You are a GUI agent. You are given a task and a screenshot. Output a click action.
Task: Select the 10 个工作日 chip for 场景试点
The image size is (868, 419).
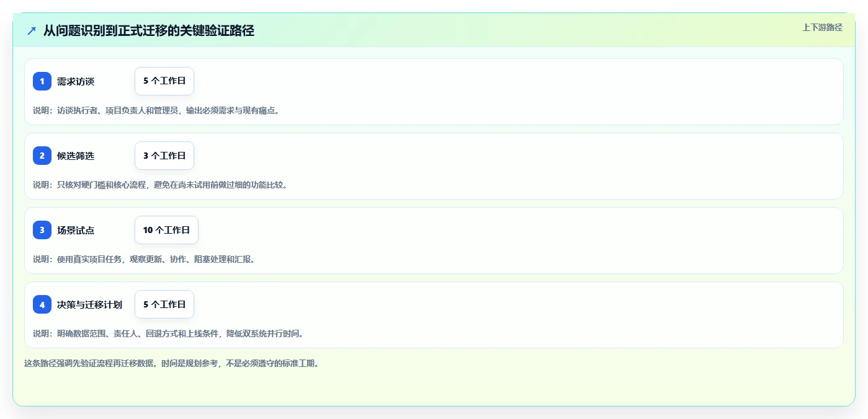point(166,230)
